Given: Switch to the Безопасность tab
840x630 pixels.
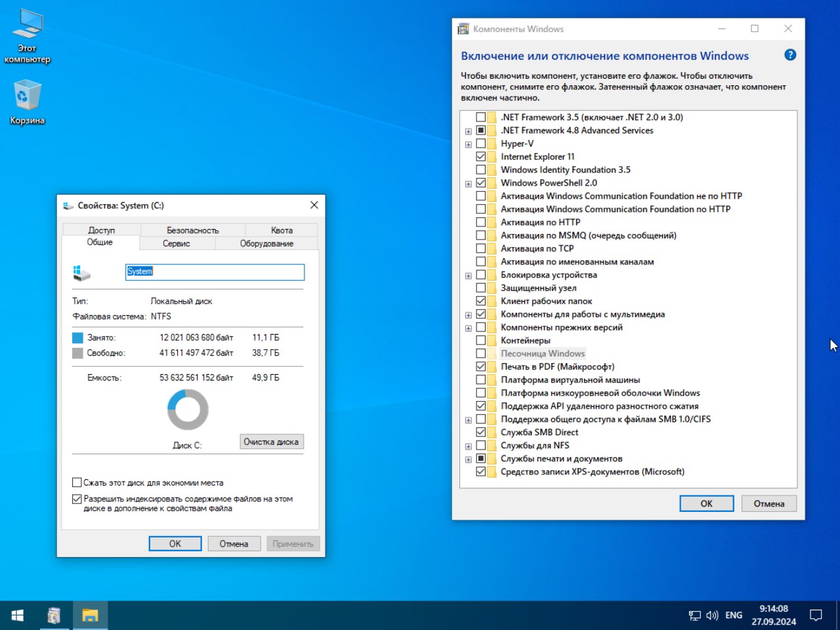Looking at the screenshot, I should [192, 230].
